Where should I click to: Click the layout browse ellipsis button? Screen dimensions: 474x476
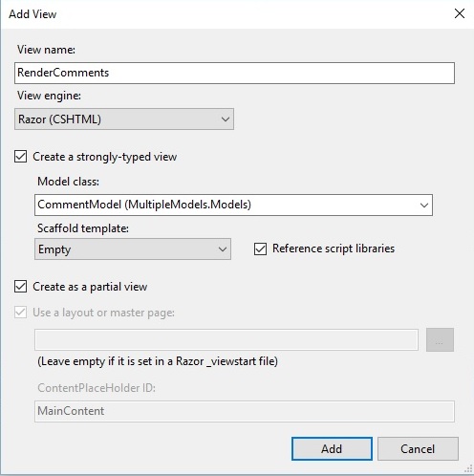(440, 340)
